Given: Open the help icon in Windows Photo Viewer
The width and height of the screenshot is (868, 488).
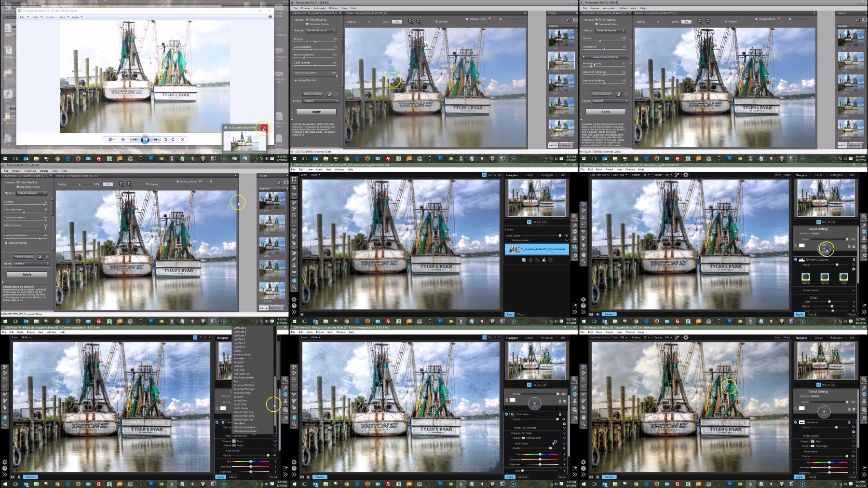Looking at the screenshot, I should (270, 17).
